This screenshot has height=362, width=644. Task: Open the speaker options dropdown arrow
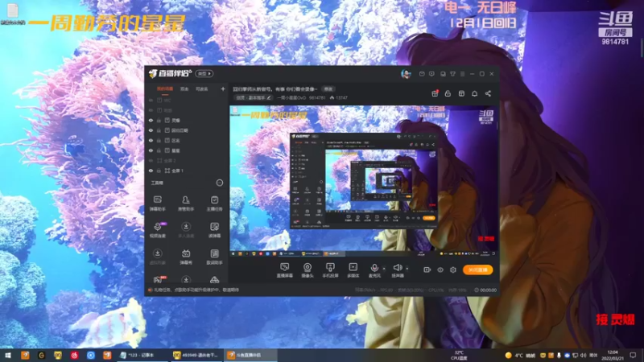pyautogui.click(x=407, y=269)
